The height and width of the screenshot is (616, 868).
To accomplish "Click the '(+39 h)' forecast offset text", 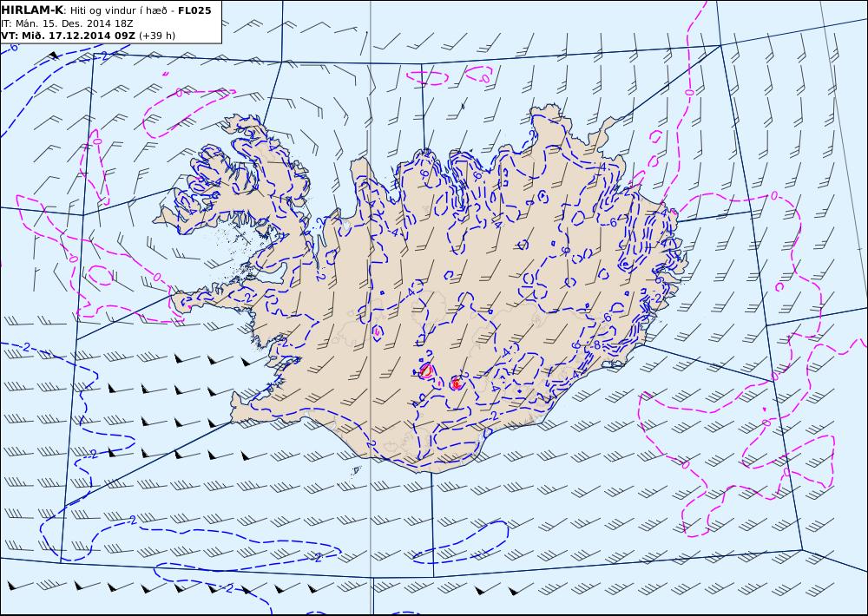I will point(157,36).
